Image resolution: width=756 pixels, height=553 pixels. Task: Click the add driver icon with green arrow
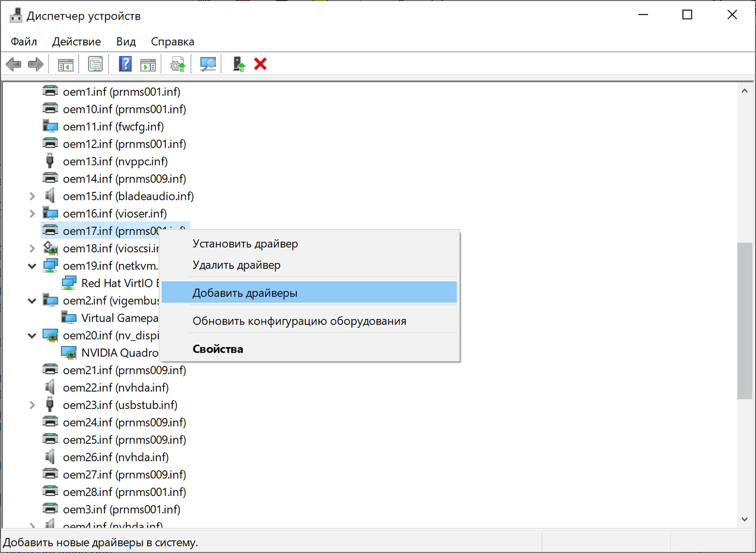239,64
